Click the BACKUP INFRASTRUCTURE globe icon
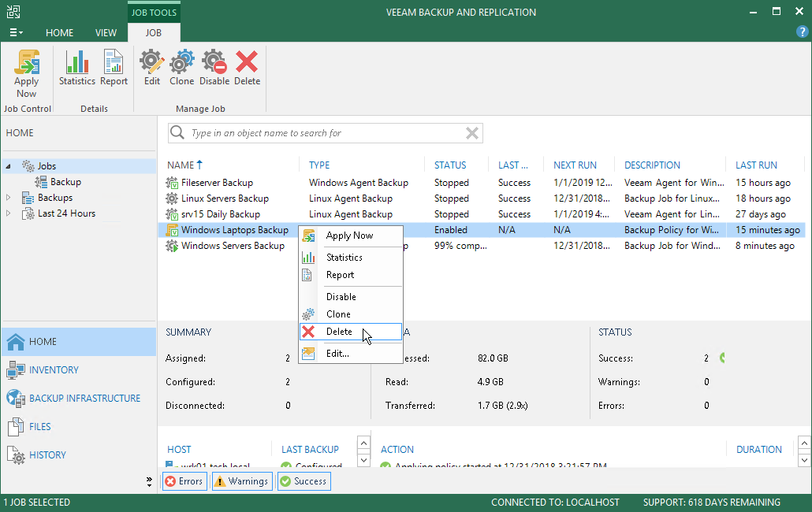Screen dimensions: 812x512 click(x=16, y=399)
